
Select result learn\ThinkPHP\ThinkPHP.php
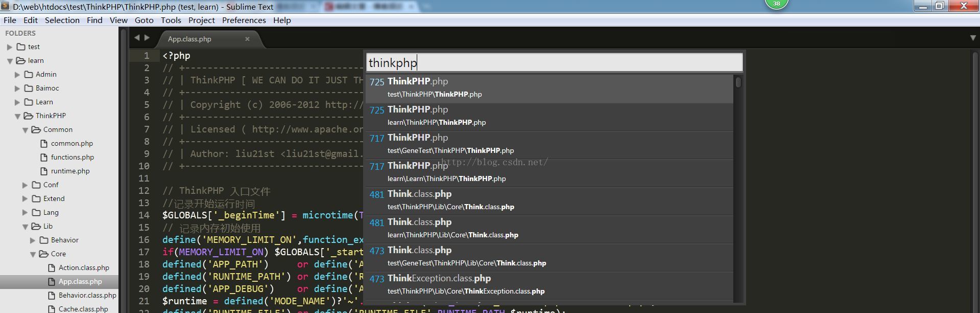549,117
